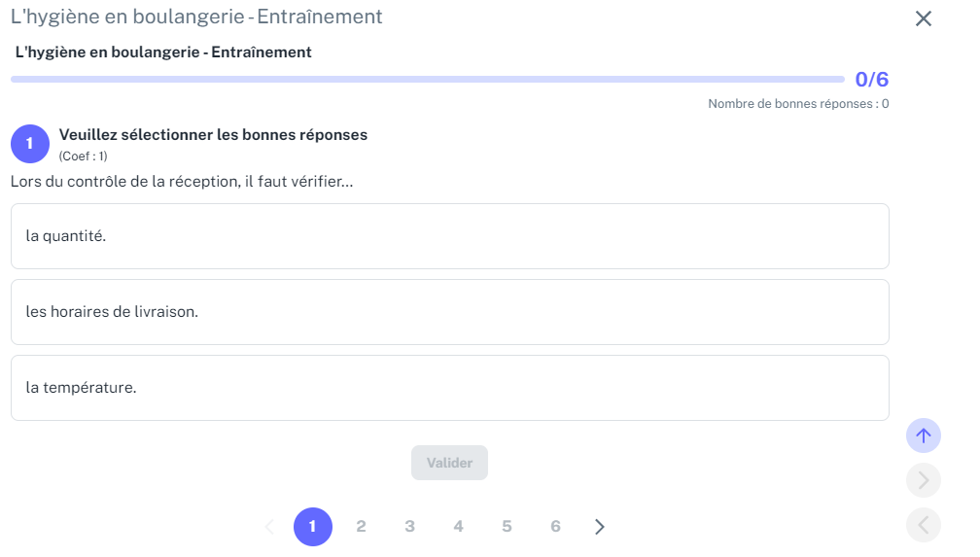The width and height of the screenshot is (980, 557).
Task: Select the answer "la température."
Action: click(450, 388)
